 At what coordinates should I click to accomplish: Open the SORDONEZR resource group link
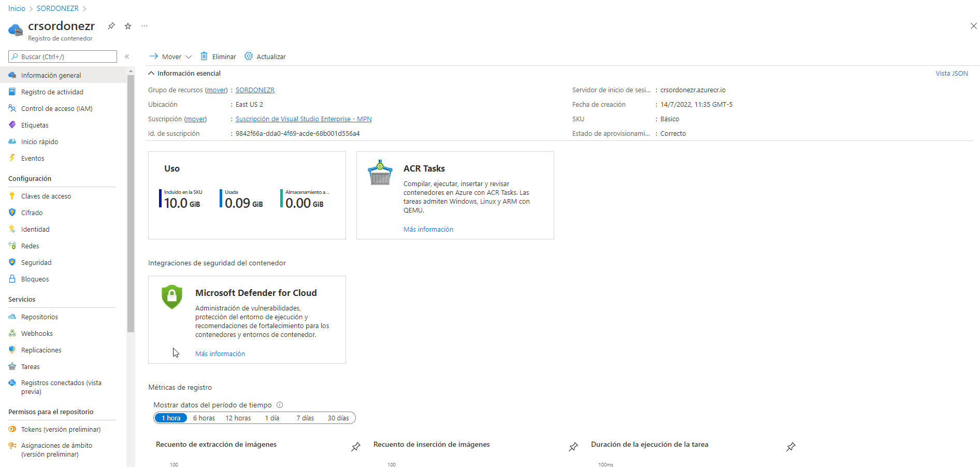coord(255,90)
